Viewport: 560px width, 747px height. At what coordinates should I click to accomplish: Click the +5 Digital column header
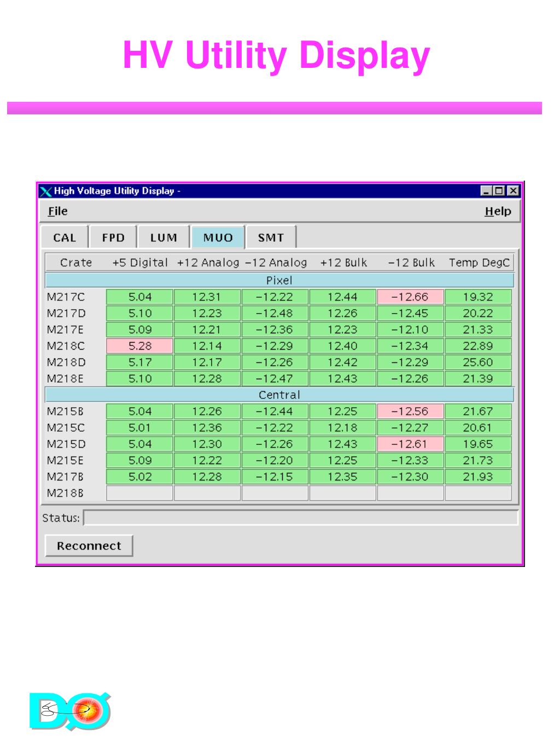(x=140, y=263)
